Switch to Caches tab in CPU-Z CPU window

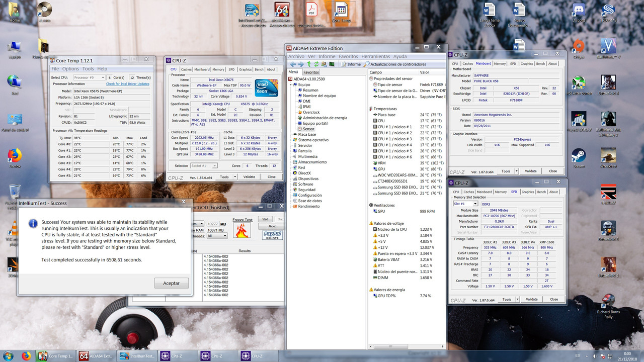(186, 69)
